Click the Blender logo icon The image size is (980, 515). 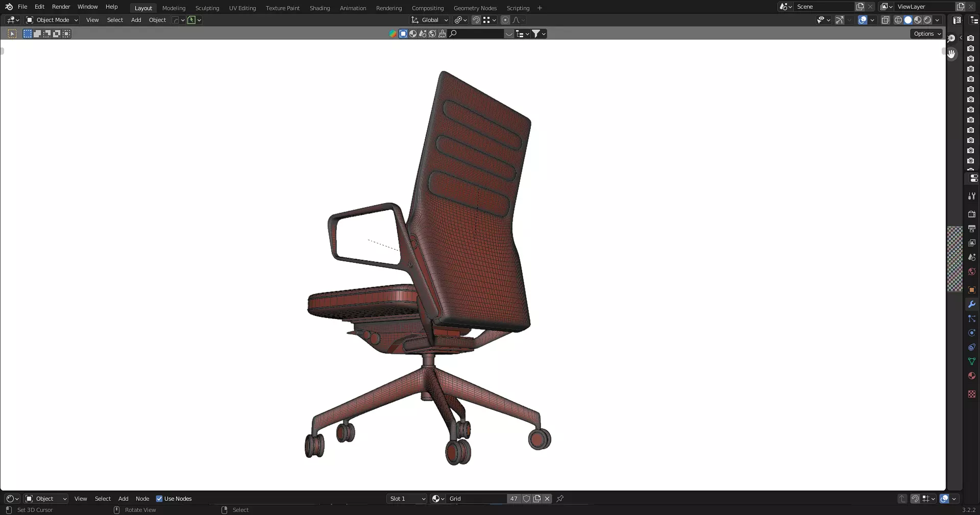click(9, 7)
